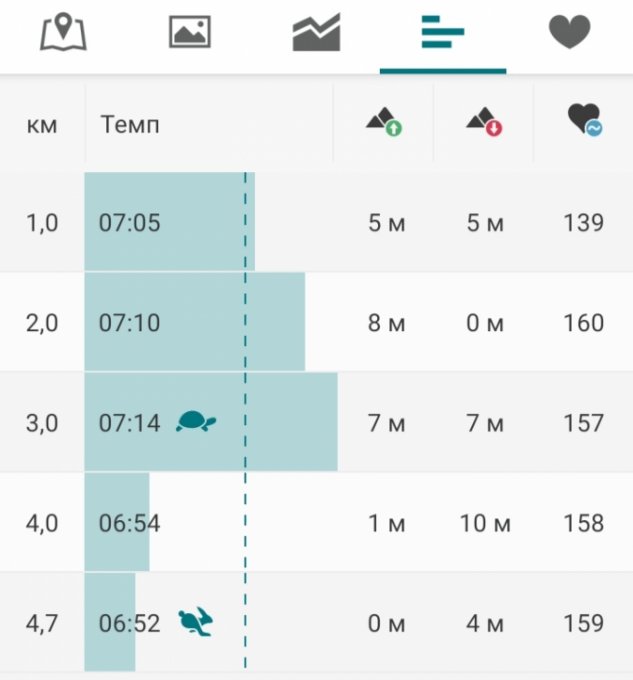Click the 07:14 pace value
Screen dimensions: 633x680
coord(129,423)
